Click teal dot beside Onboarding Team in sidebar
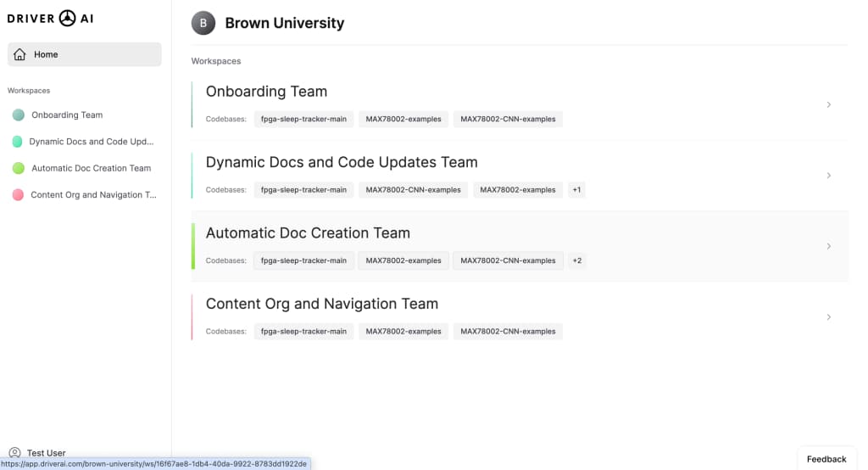This screenshot has width=868, height=470. pyautogui.click(x=19, y=115)
